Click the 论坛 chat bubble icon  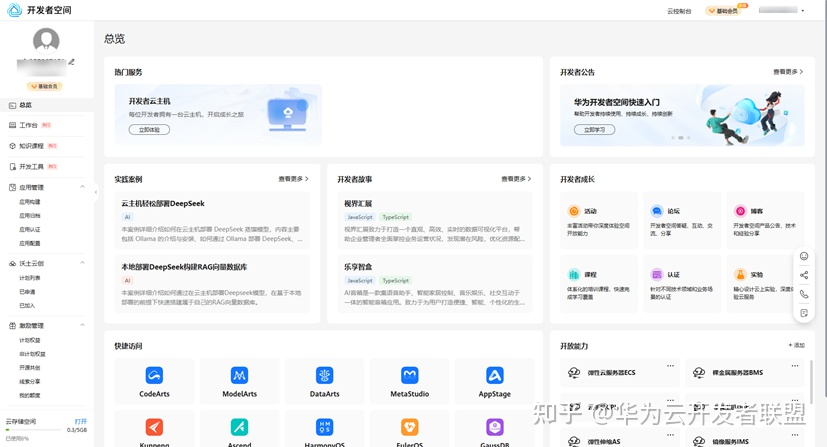[x=657, y=211]
